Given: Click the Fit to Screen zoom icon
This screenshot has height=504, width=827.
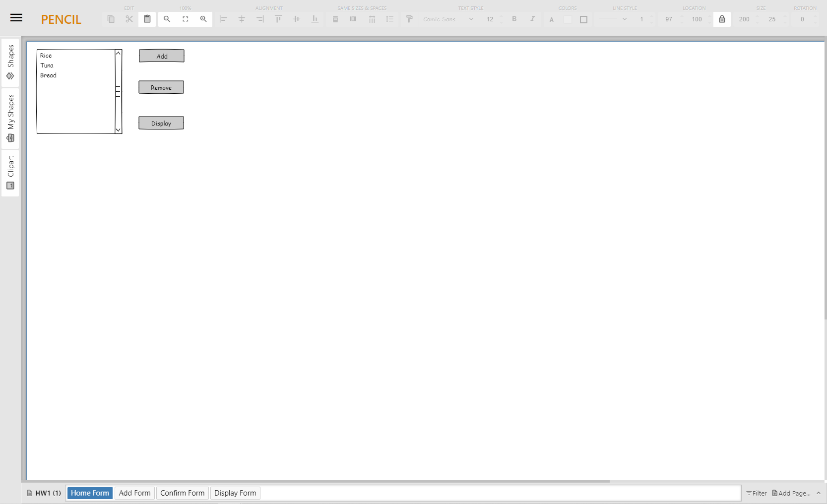Looking at the screenshot, I should [x=185, y=19].
